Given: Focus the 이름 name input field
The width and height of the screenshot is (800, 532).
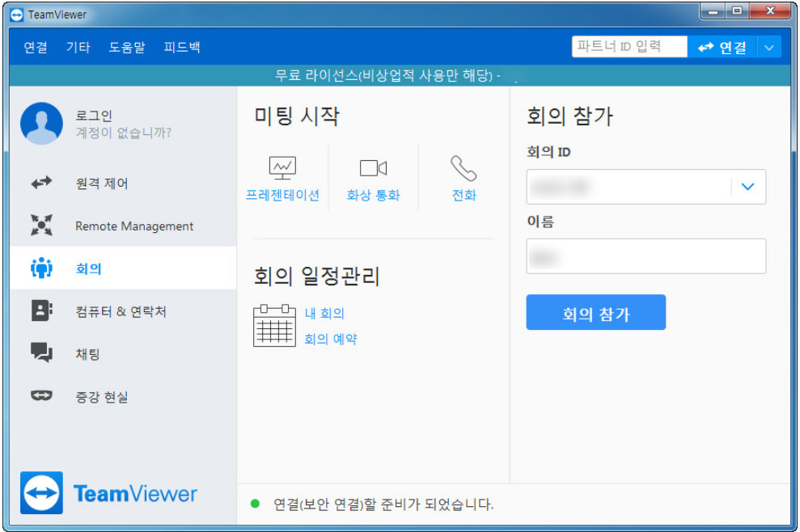Looking at the screenshot, I should (x=646, y=256).
